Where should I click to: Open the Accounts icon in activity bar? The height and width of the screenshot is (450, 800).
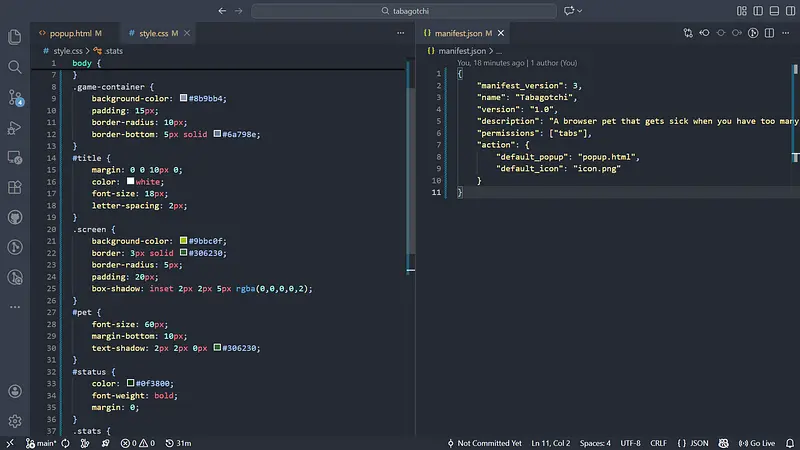pyautogui.click(x=15, y=391)
